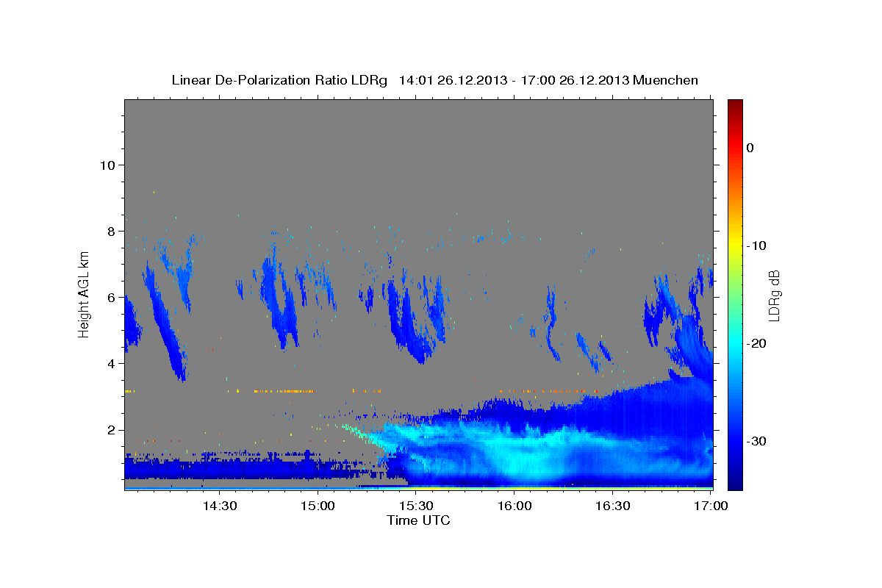Click the height tick label '10'
Viewport: 882px width, 588px height.
pos(107,165)
